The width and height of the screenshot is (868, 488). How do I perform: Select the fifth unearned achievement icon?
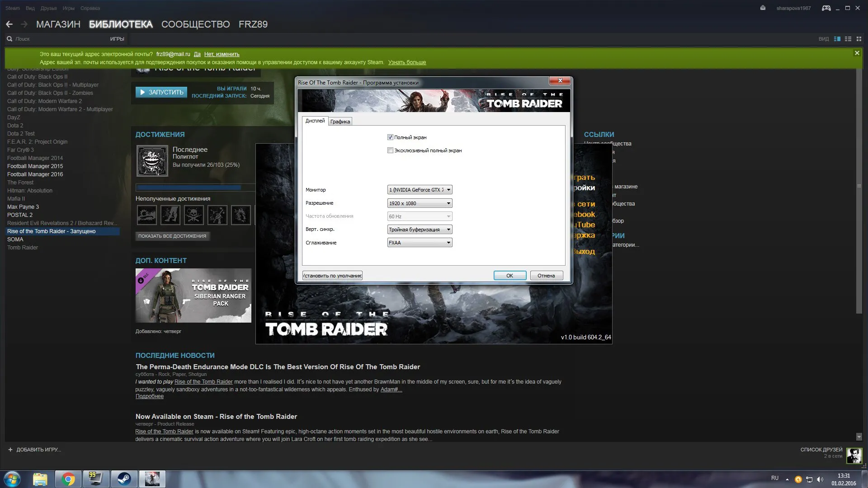click(241, 215)
